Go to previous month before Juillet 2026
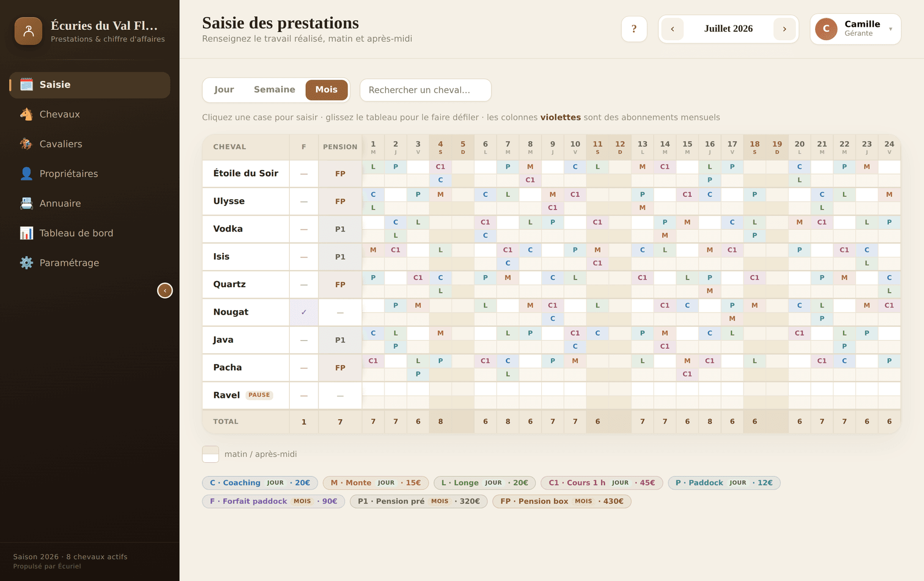The height and width of the screenshot is (581, 924). [x=672, y=29]
